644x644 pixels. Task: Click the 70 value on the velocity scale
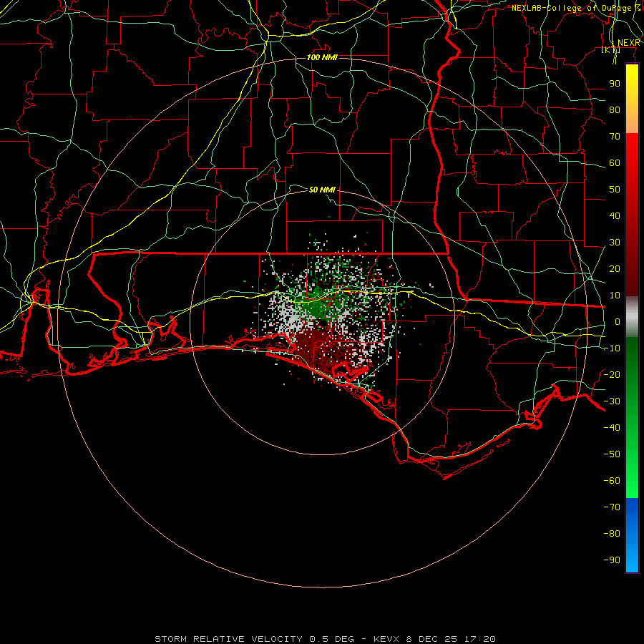tap(615, 137)
